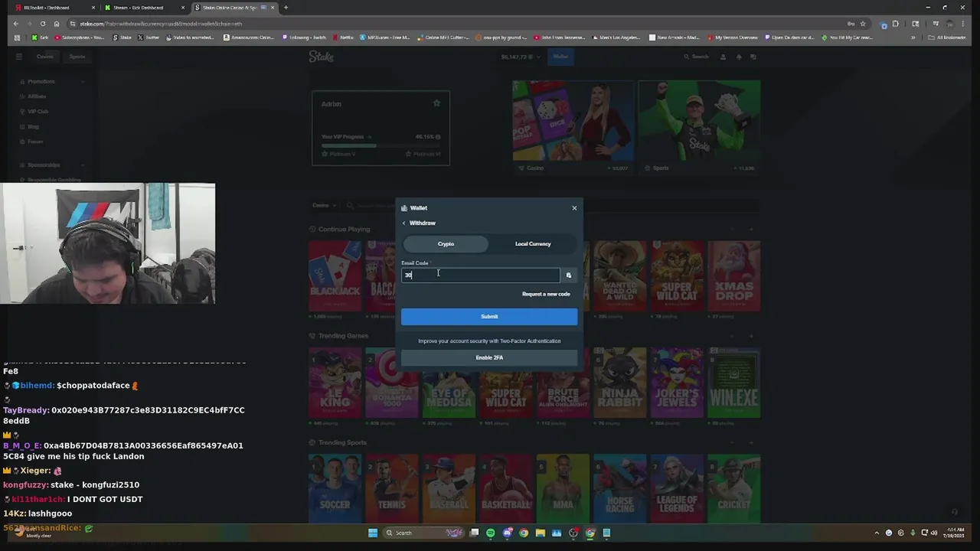980x551 pixels.
Task: Open the Kick bookmark
Action: click(40, 37)
